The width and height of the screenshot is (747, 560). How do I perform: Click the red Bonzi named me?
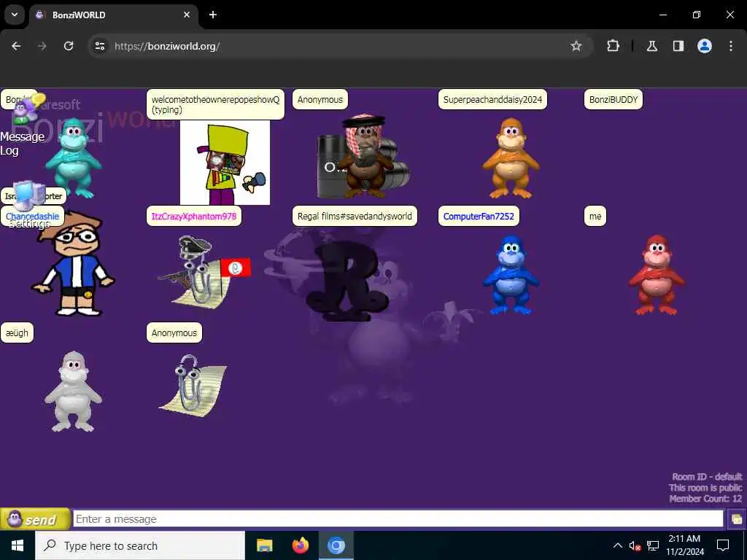click(x=657, y=275)
